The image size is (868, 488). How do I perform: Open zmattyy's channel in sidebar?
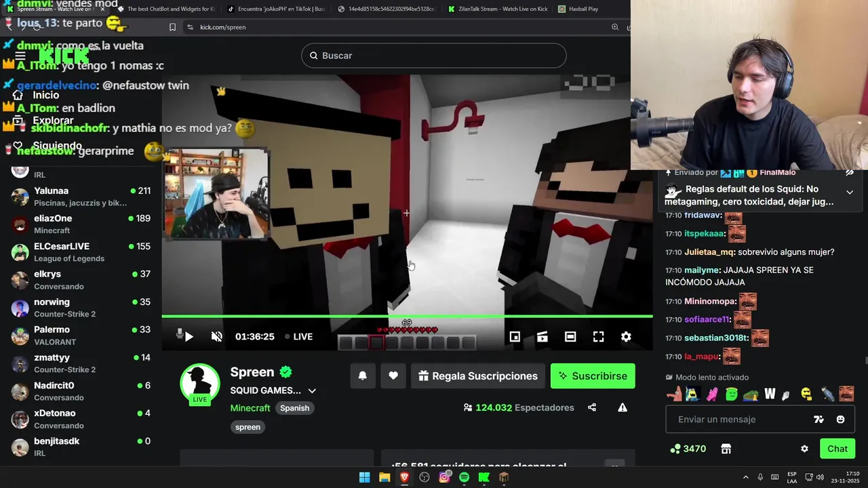pyautogui.click(x=81, y=363)
